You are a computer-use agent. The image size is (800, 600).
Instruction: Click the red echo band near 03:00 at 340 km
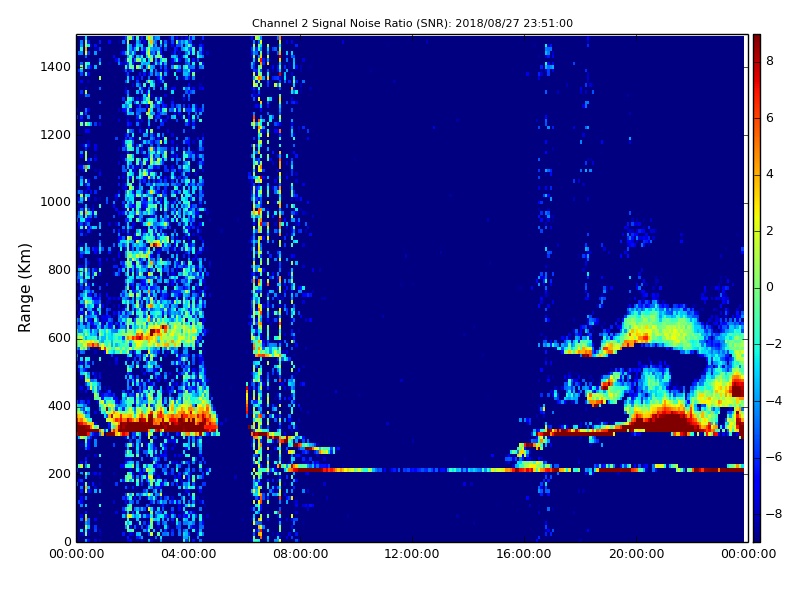[163, 425]
